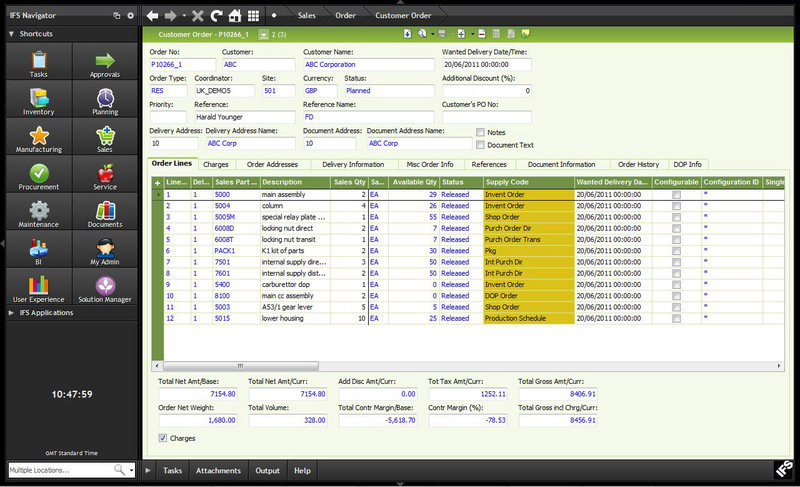This screenshot has height=487, width=800.
Task: Switch to the DOP Info tab
Action: coord(687,165)
